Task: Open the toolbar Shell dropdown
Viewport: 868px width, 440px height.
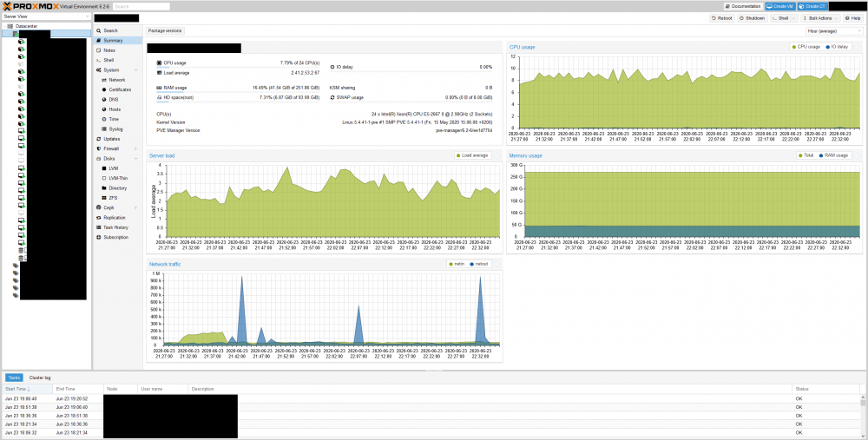Action: [x=784, y=18]
